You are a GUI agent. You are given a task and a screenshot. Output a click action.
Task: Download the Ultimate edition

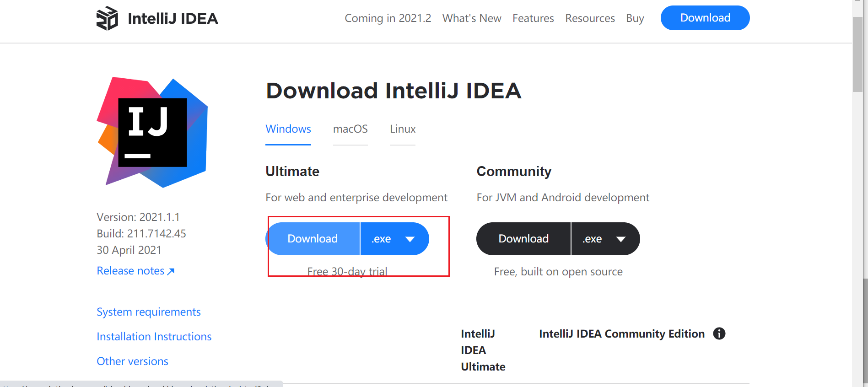click(x=313, y=239)
